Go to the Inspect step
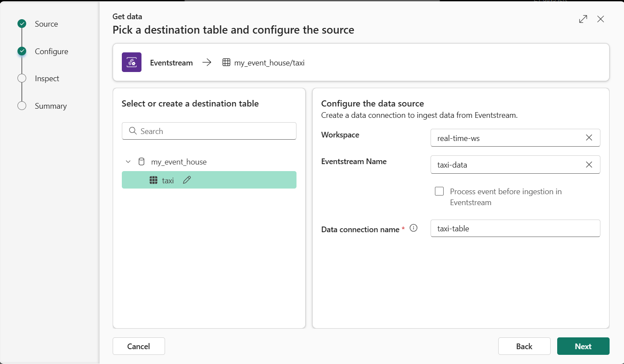Image resolution: width=624 pixels, height=364 pixels. (x=47, y=79)
